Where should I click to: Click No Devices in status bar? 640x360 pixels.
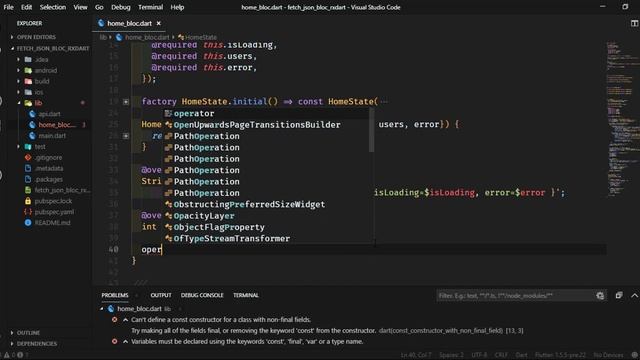coord(608,355)
